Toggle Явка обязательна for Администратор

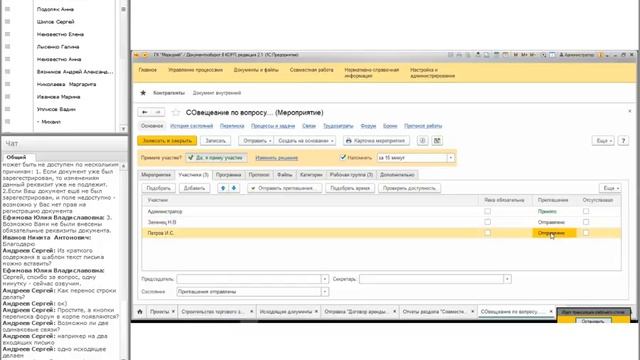[487, 211]
